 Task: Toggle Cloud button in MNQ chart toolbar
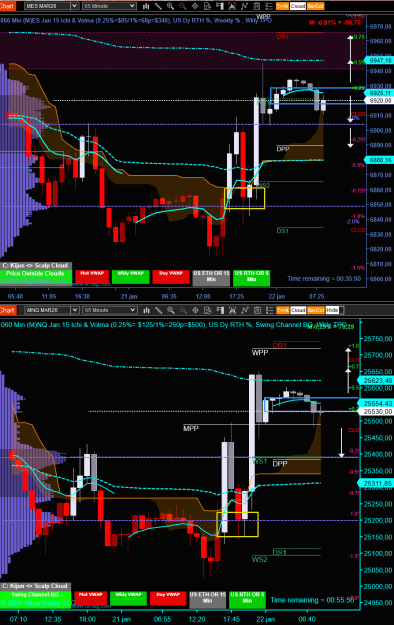[x=298, y=310]
